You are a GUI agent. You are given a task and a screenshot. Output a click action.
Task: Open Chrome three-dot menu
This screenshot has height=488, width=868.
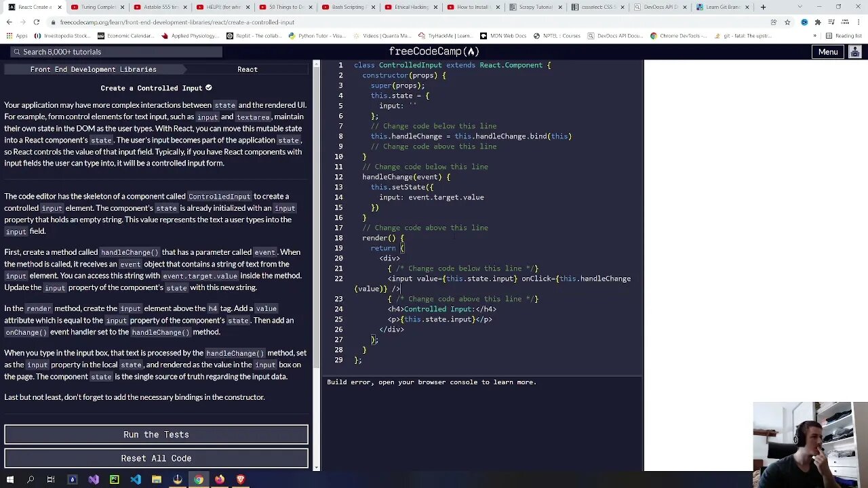pos(859,22)
